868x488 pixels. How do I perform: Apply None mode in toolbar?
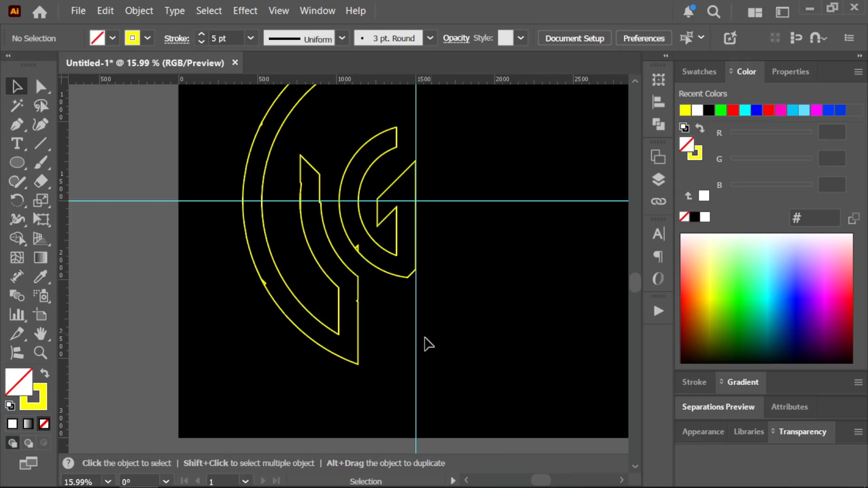44,424
